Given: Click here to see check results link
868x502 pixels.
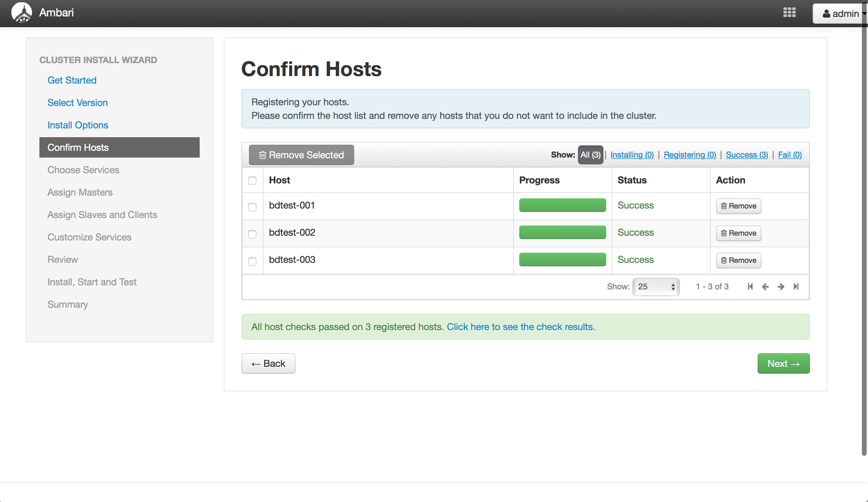Looking at the screenshot, I should pos(521,327).
